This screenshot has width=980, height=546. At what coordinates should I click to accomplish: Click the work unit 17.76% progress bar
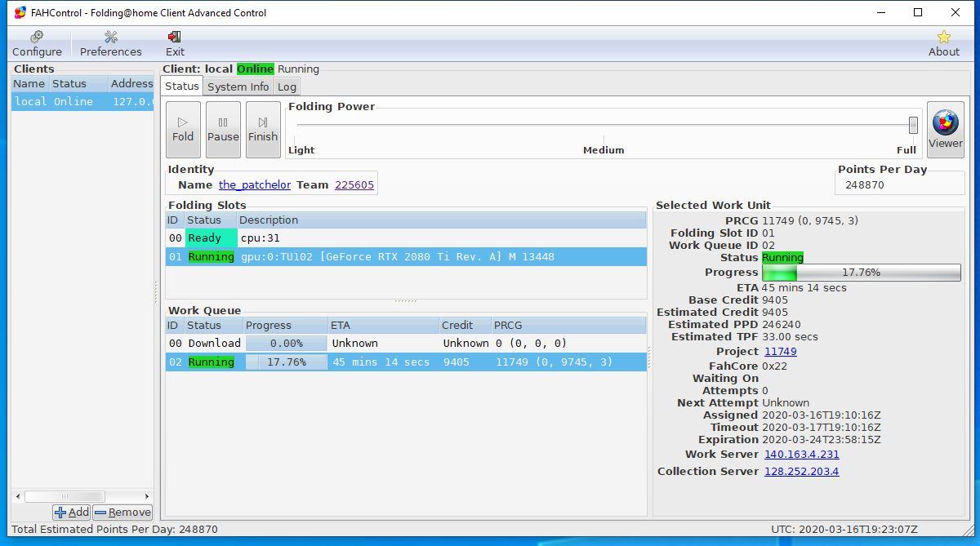pos(861,273)
